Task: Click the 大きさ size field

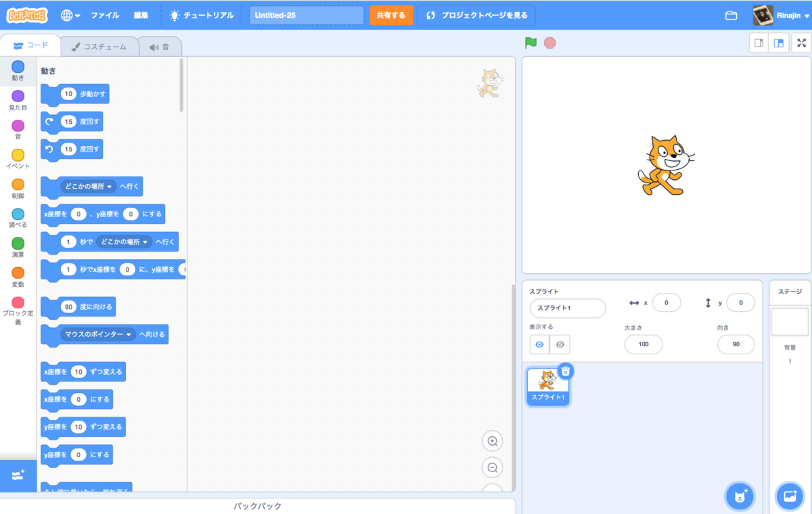Action: pos(644,344)
